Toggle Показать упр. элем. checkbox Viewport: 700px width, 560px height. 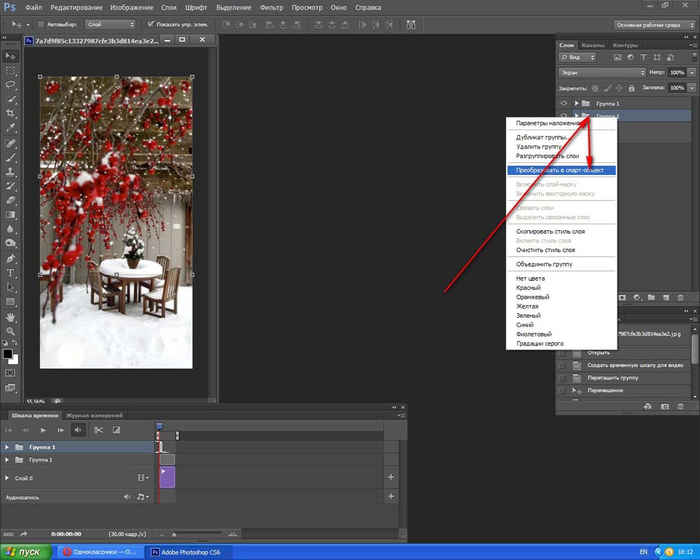pyautogui.click(x=151, y=24)
